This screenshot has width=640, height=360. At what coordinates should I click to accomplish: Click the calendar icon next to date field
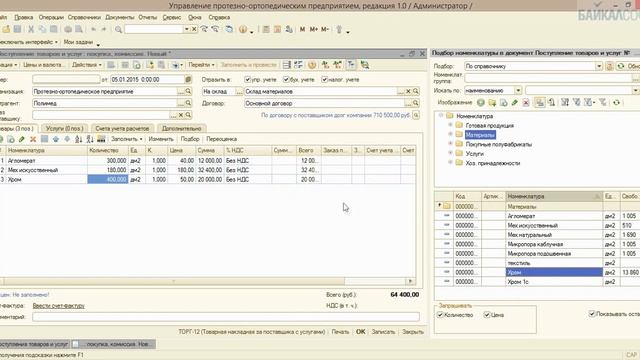coord(188,80)
